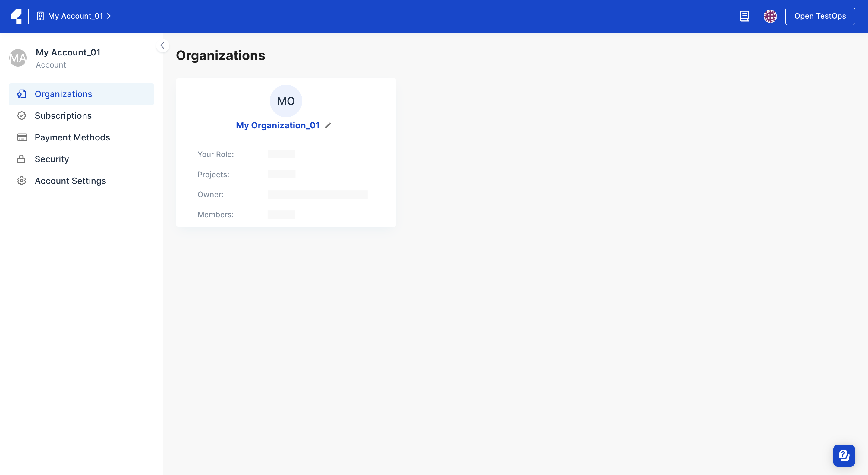Expand the My Organization_01 card details
Image resolution: width=868 pixels, height=475 pixels.
278,125
